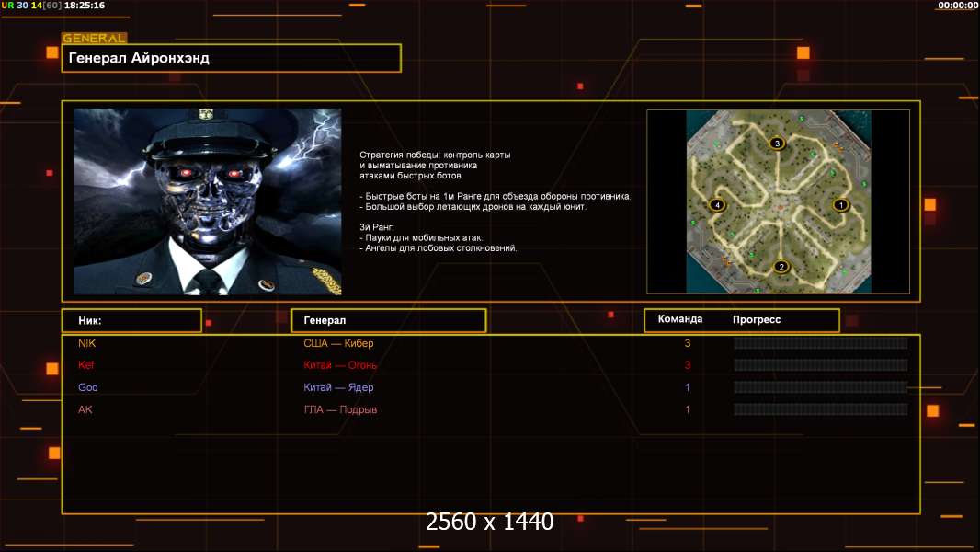Screen dimensions: 980x552
Task: Click team number in AK's row
Action: tap(688, 409)
